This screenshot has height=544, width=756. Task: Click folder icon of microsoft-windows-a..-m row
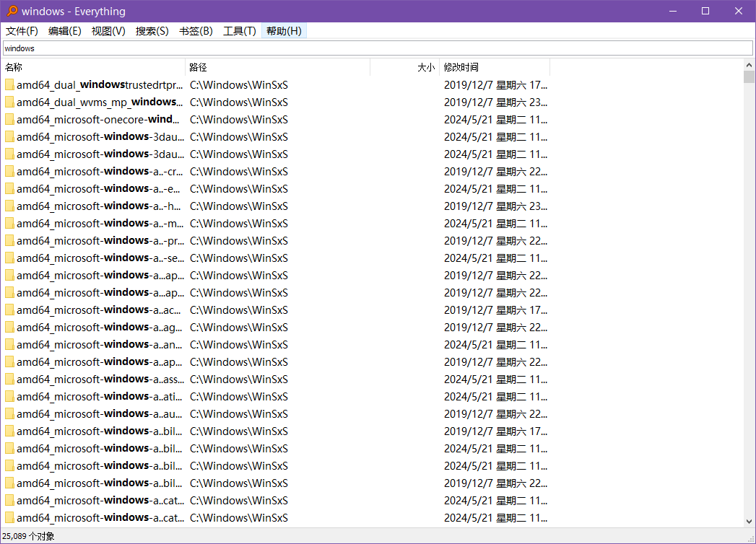pos(9,224)
